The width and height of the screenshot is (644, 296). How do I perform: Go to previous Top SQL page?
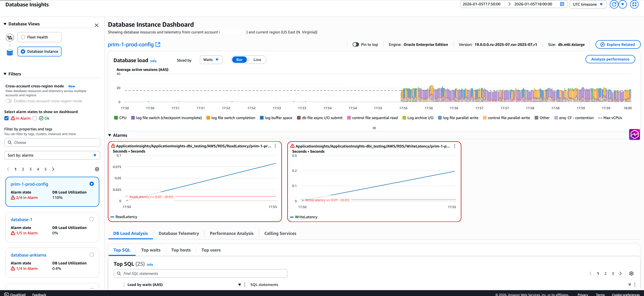[x=590, y=273]
